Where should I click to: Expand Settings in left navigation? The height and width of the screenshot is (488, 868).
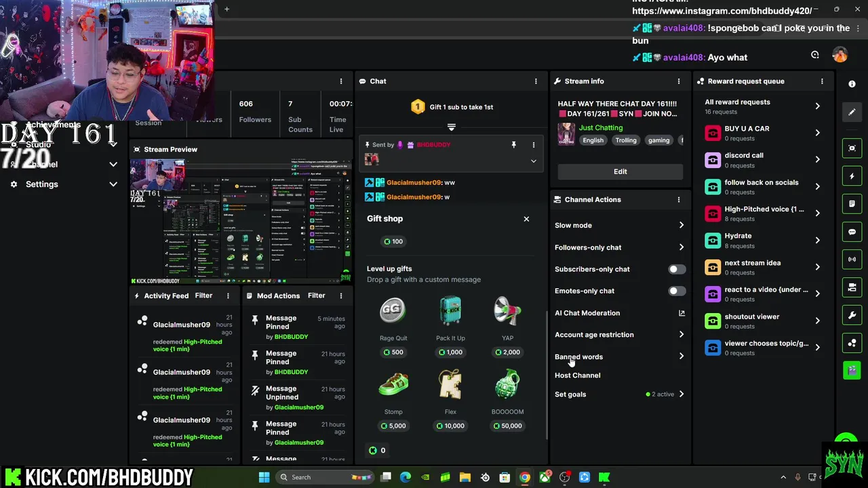coord(113,184)
